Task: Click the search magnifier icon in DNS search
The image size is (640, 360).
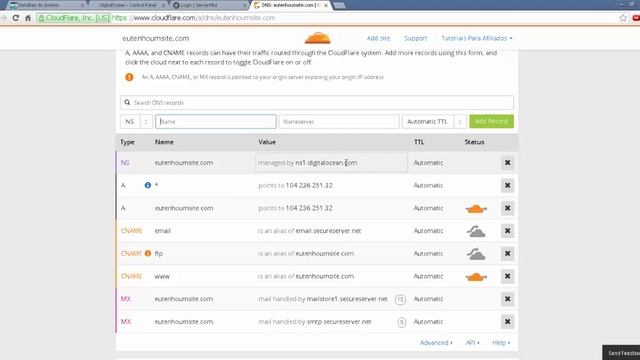Action: 127,102
